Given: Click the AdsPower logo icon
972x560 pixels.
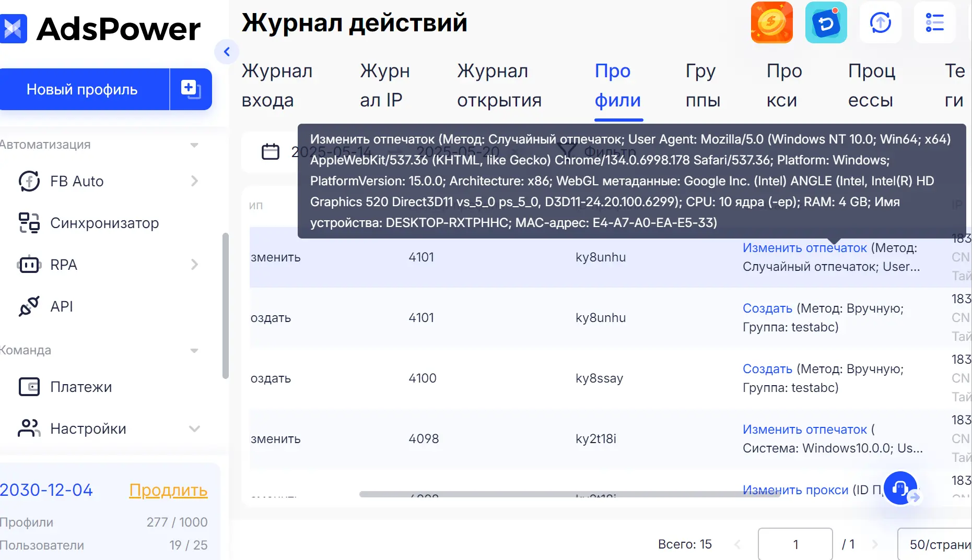Looking at the screenshot, I should tap(13, 29).
